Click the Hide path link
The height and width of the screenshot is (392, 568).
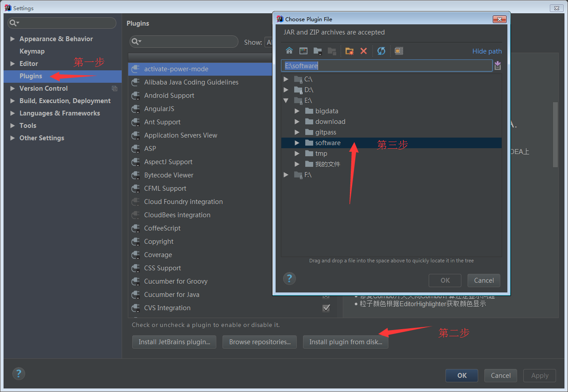coord(487,51)
